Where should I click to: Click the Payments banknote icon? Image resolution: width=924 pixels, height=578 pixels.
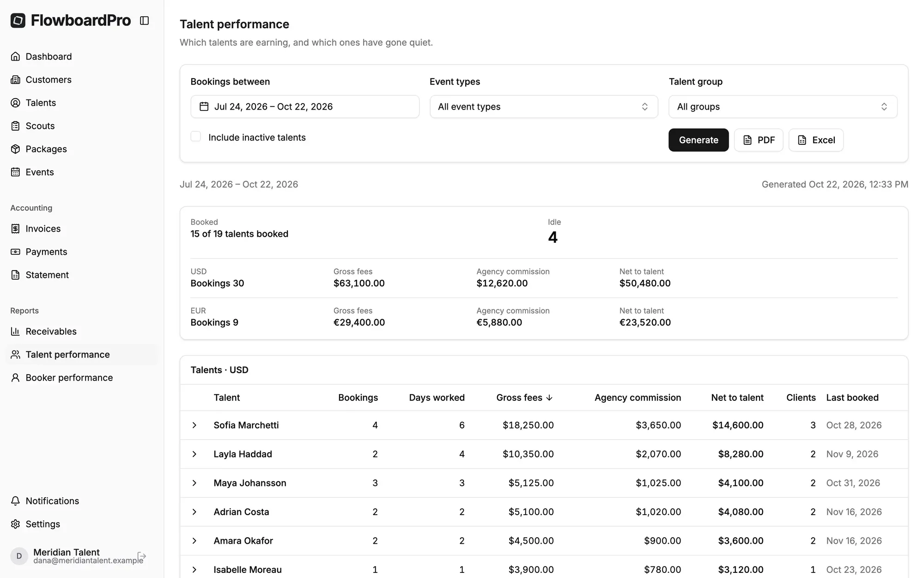(16, 252)
